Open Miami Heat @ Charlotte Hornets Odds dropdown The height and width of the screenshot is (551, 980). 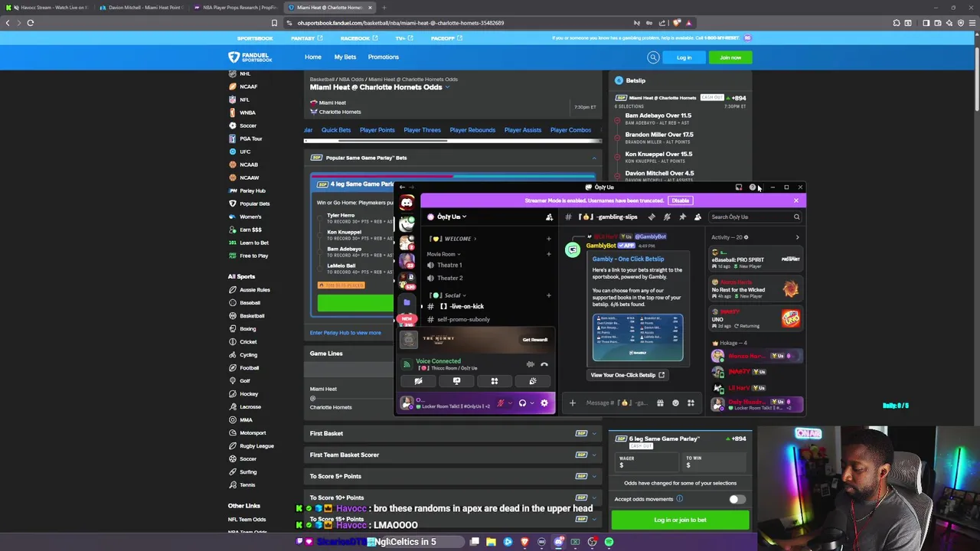[447, 87]
